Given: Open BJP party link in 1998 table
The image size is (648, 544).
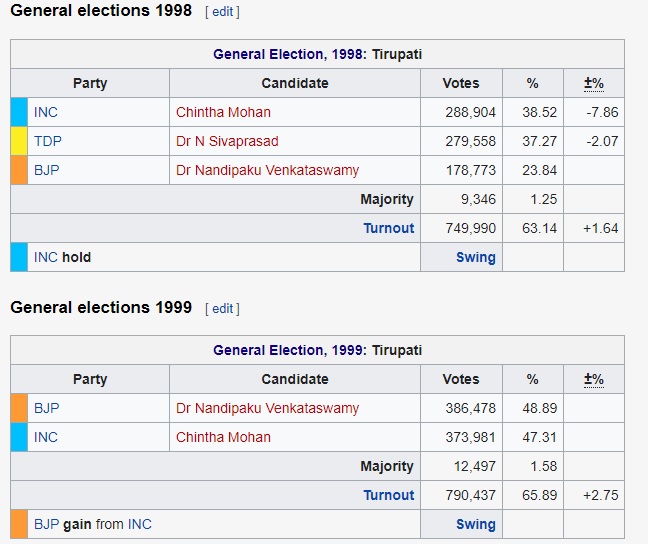Looking at the screenshot, I should (46, 170).
